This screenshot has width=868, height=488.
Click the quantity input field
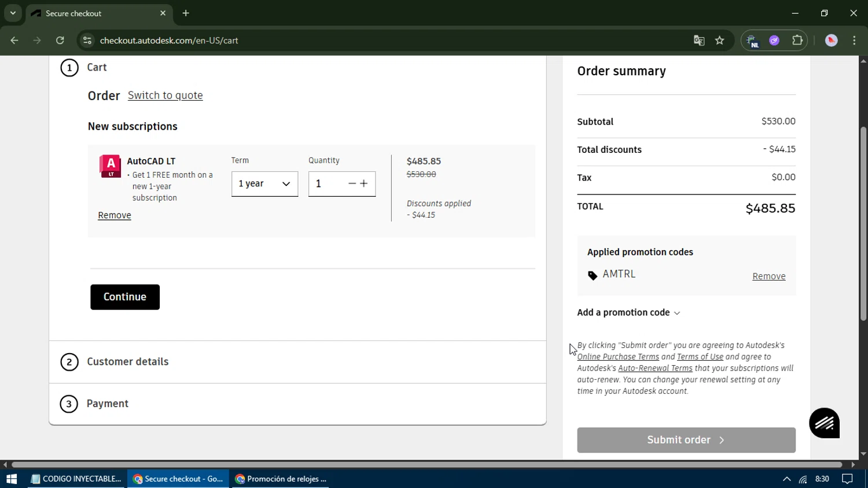tap(327, 184)
